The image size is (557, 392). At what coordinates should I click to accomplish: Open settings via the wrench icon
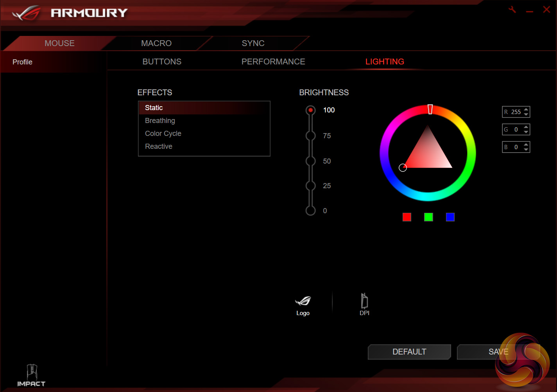(x=512, y=10)
